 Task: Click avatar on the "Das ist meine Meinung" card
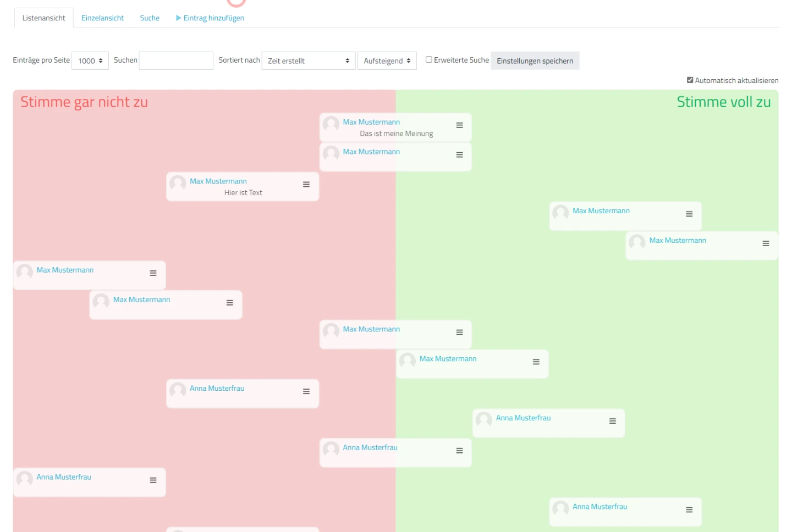point(331,124)
